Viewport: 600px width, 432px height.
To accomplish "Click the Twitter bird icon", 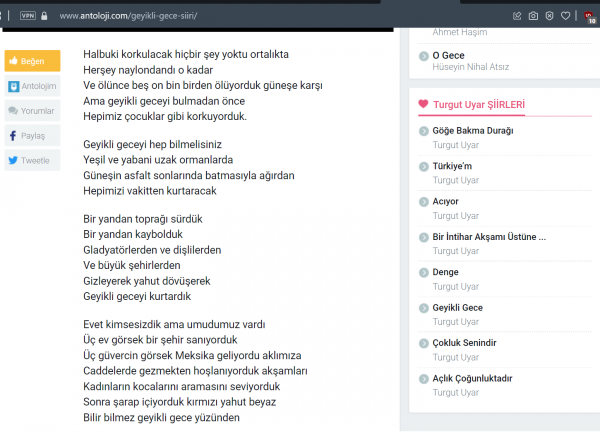I will [13, 160].
